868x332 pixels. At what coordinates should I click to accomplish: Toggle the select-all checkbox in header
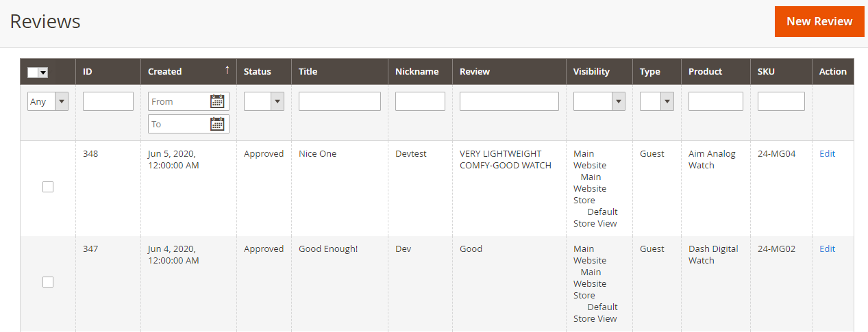[x=33, y=72]
